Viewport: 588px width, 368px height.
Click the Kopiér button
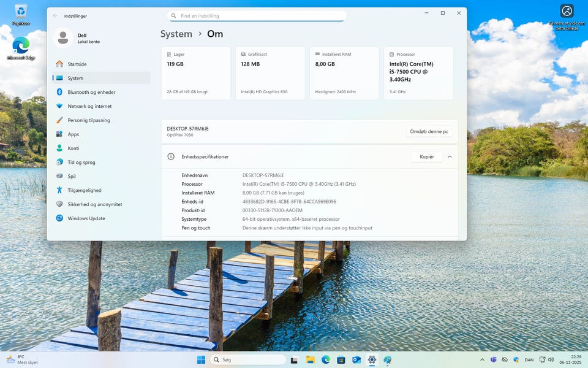pos(426,157)
